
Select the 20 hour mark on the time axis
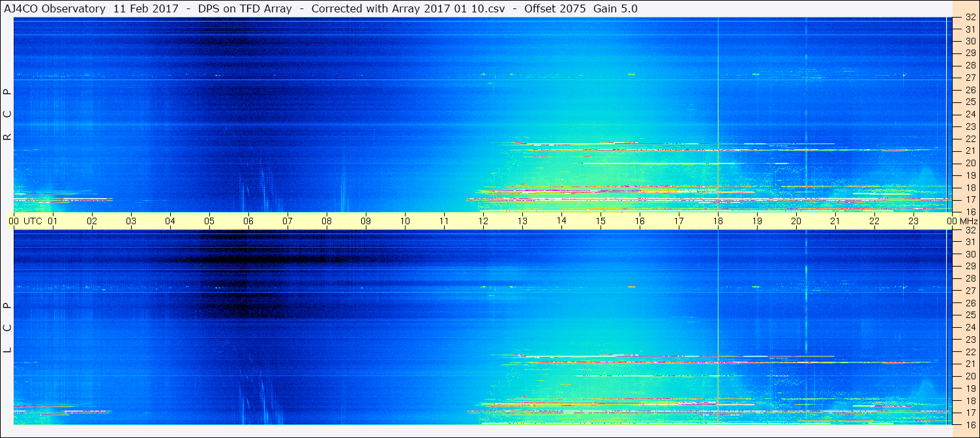pyautogui.click(x=796, y=222)
